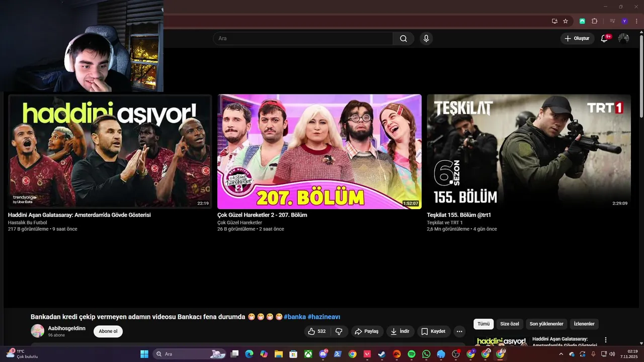Click the 2,6 Mn görüntüleme text
Image resolution: width=644 pixels, height=362 pixels.
point(448,229)
